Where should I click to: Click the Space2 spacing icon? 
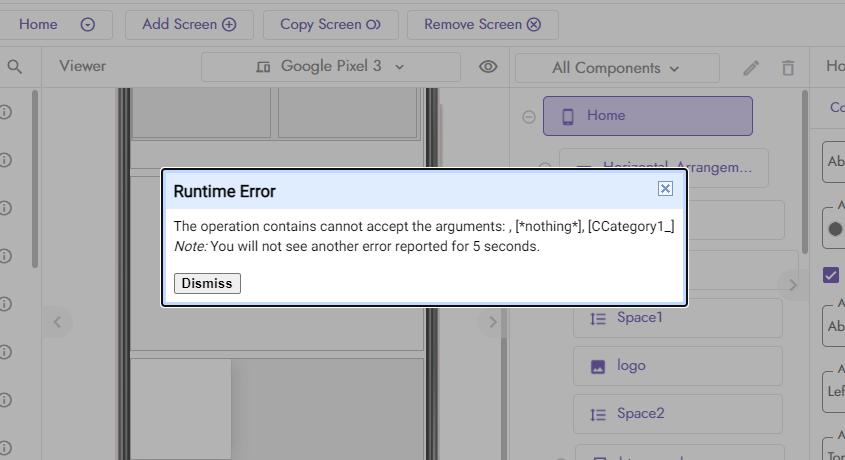(x=598, y=414)
